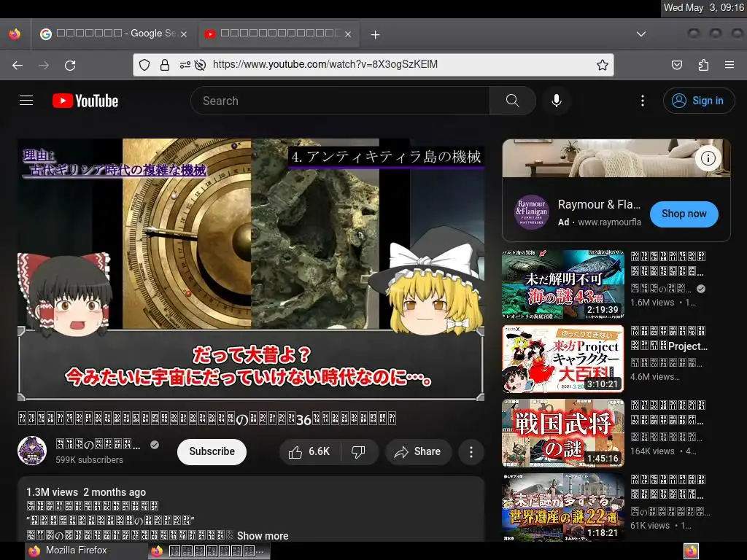
Task: Open ad info icon on banner
Action: [708, 158]
